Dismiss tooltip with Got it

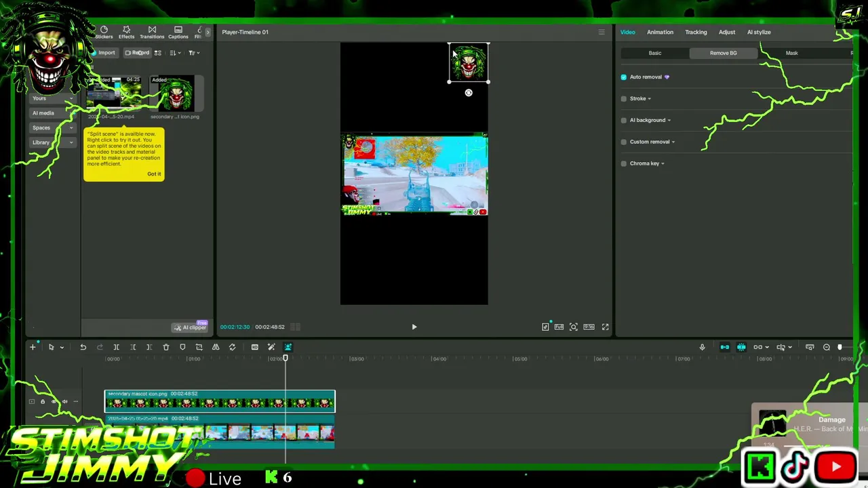coord(154,174)
